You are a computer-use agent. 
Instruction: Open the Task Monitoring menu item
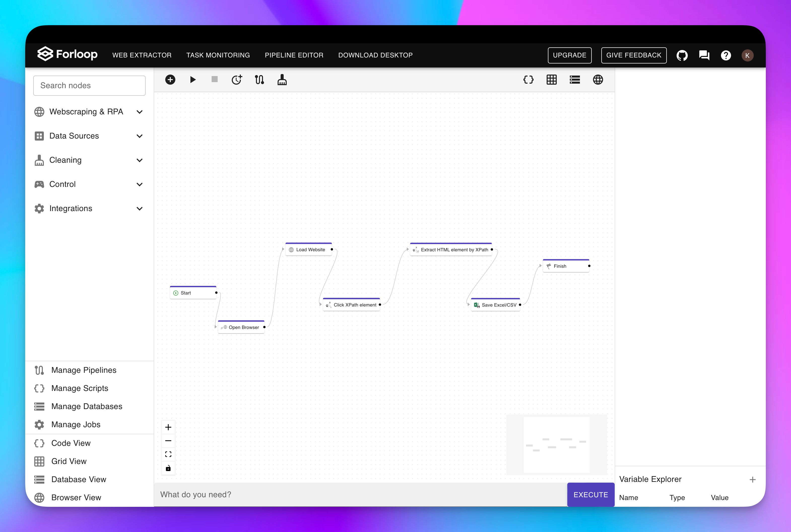[218, 55]
